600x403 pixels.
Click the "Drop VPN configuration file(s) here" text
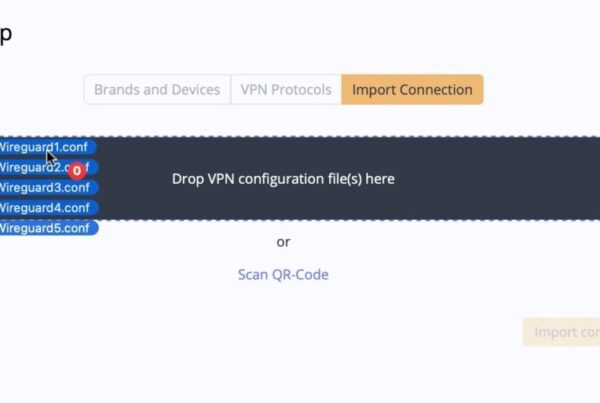283,179
